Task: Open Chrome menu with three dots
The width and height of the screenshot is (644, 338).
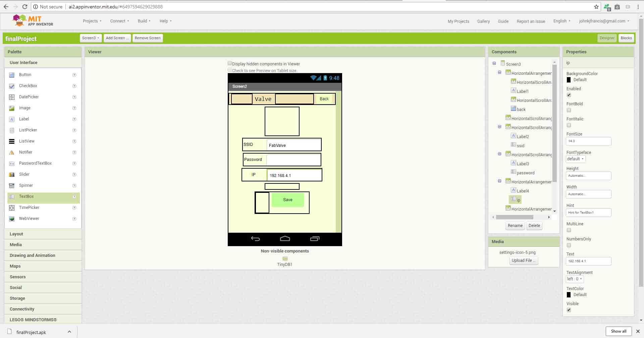Action: coord(638,7)
